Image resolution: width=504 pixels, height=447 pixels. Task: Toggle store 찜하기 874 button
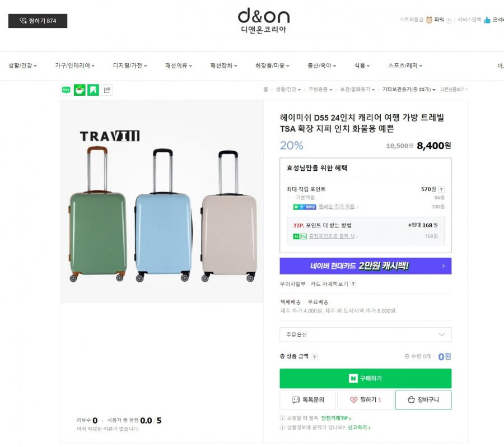pos(38,21)
